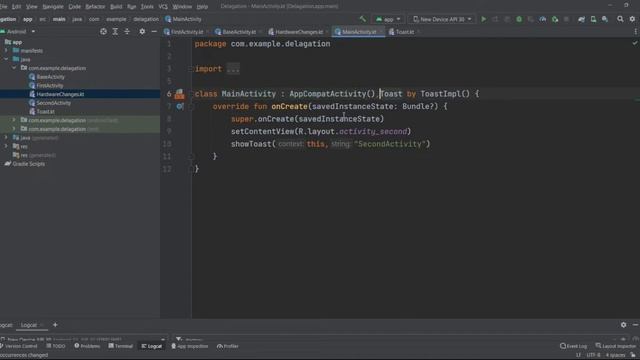
Task: Open the Build menu
Action: pos(116,7)
